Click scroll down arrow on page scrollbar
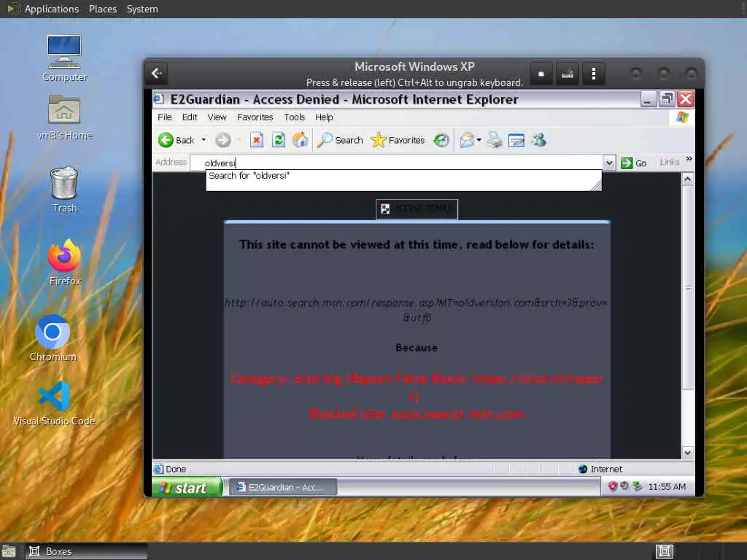 687,452
